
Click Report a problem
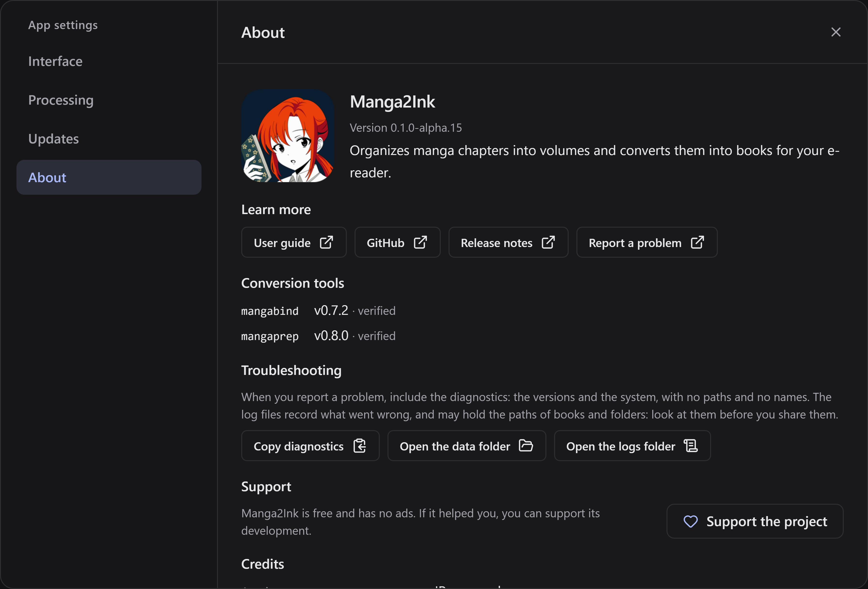(647, 242)
